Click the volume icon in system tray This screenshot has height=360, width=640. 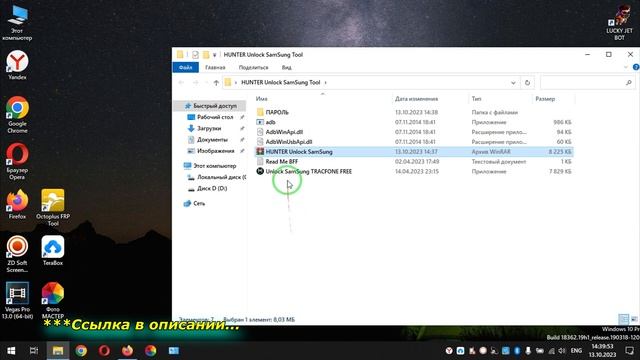point(562,351)
